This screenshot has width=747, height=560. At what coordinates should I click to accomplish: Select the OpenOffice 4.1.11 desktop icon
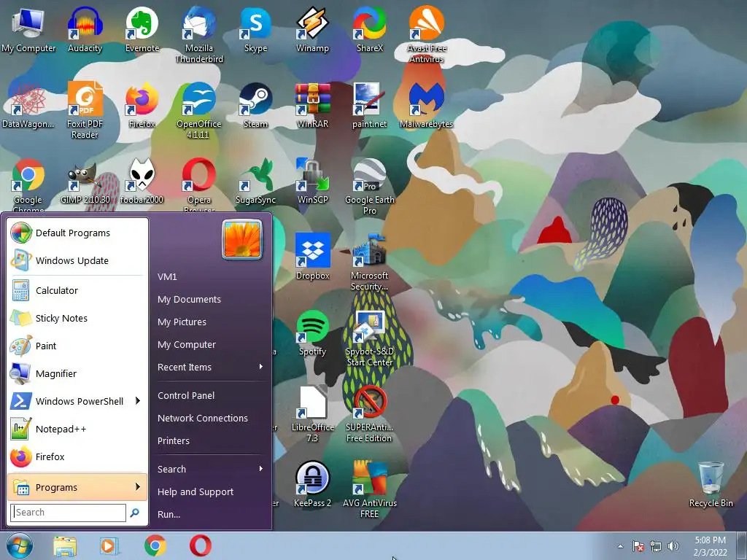(198, 110)
